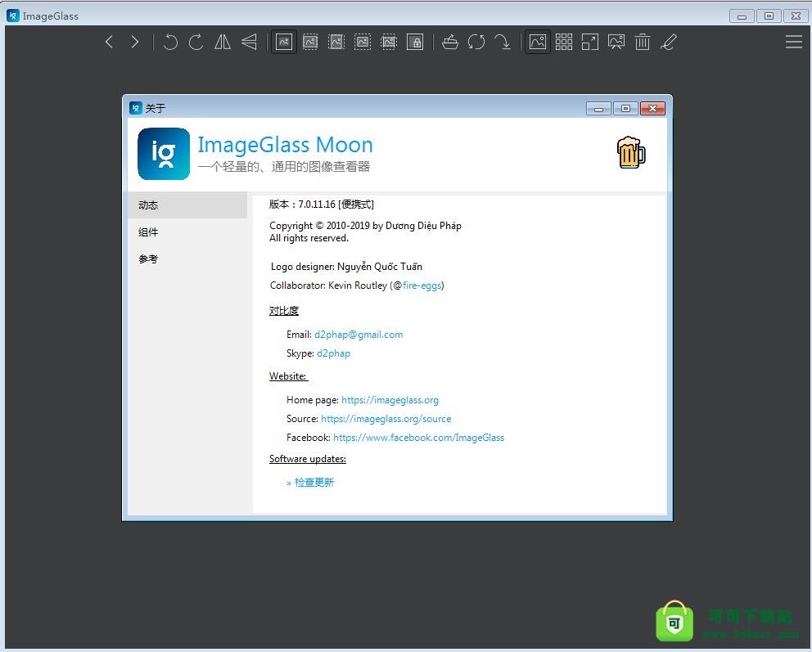Image resolution: width=812 pixels, height=652 pixels.
Task: Click the Logo designer line
Action: [346, 267]
